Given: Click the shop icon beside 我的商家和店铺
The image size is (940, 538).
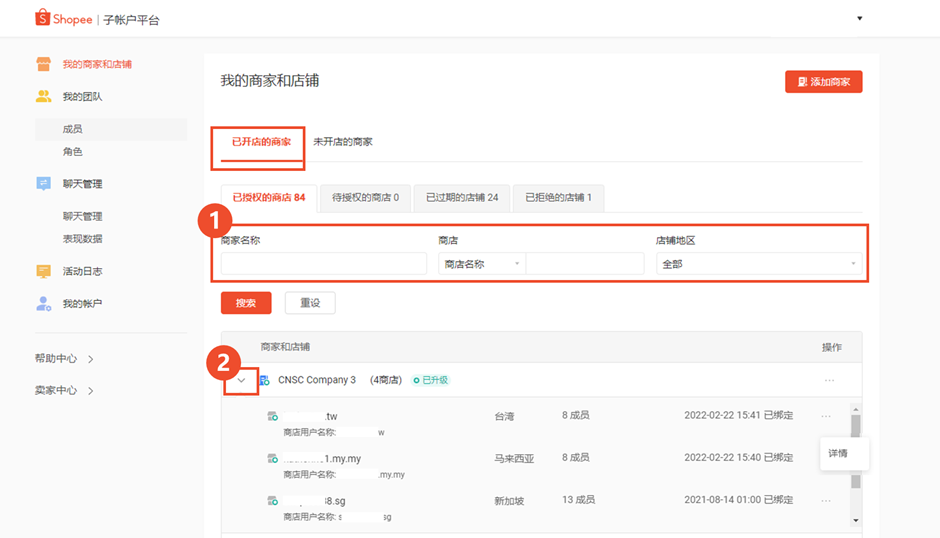Looking at the screenshot, I should click(43, 64).
